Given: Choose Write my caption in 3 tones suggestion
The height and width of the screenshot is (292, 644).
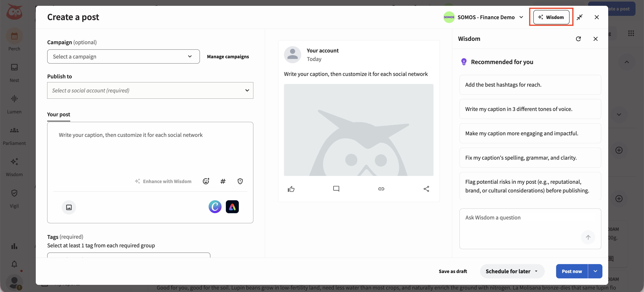Looking at the screenshot, I should (530, 109).
